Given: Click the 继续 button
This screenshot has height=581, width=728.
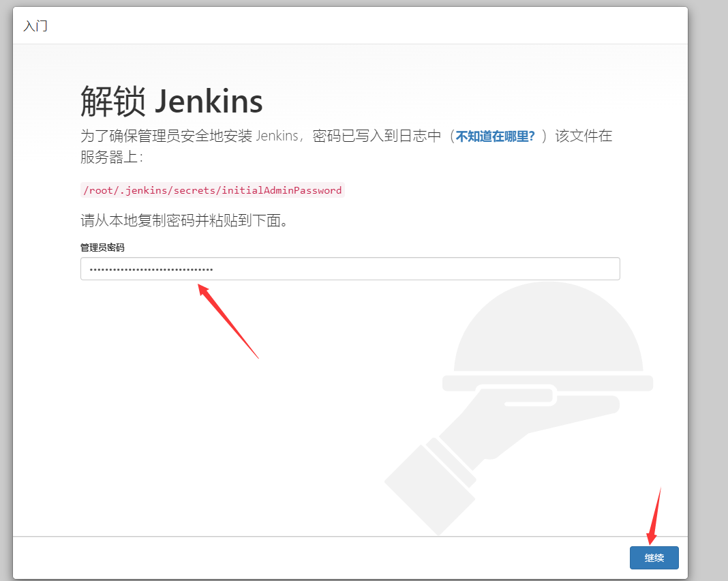Looking at the screenshot, I should click(x=654, y=557).
